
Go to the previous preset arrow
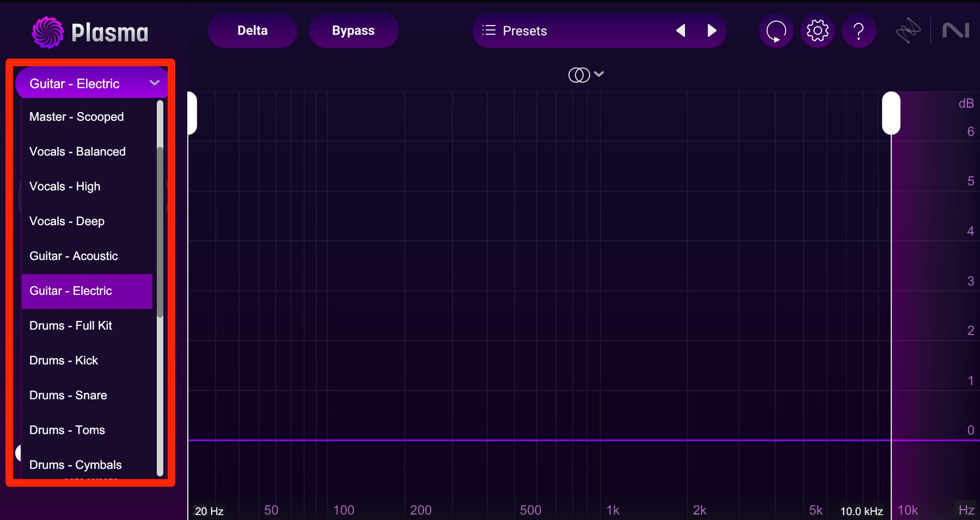click(681, 30)
